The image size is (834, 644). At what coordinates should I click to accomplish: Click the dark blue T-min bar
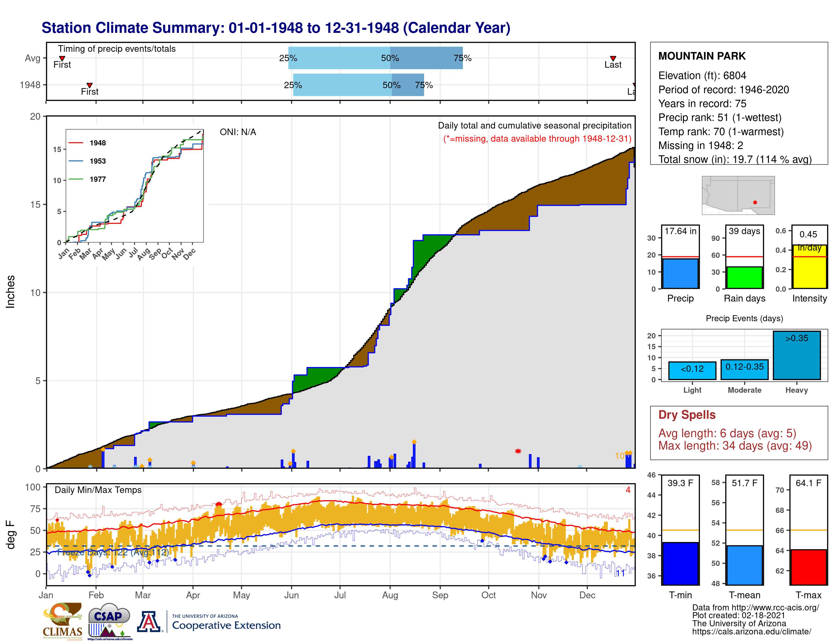point(681,563)
